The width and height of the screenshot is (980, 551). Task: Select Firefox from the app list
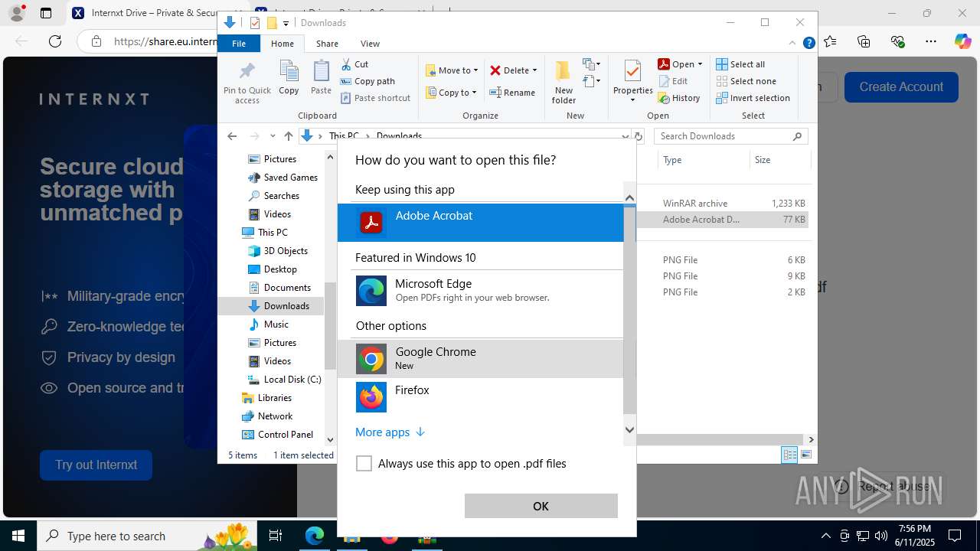coord(481,396)
